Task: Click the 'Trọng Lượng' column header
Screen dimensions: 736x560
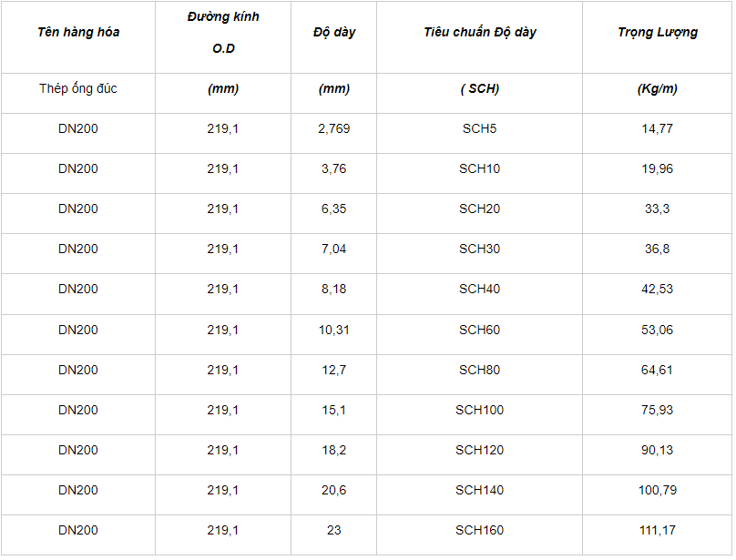Action: 657,33
